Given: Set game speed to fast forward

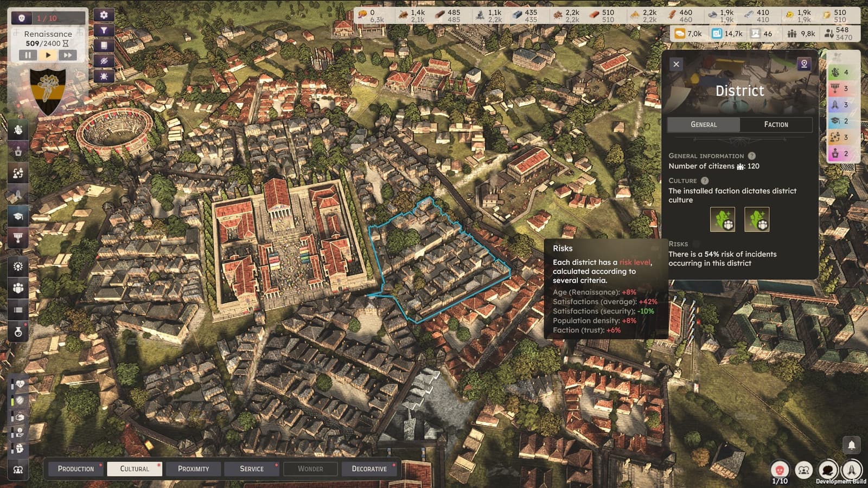Looking at the screenshot, I should click(68, 55).
